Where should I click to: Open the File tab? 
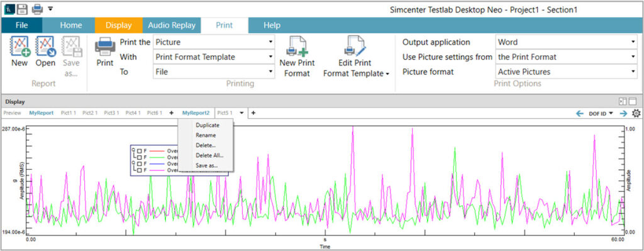pos(22,25)
